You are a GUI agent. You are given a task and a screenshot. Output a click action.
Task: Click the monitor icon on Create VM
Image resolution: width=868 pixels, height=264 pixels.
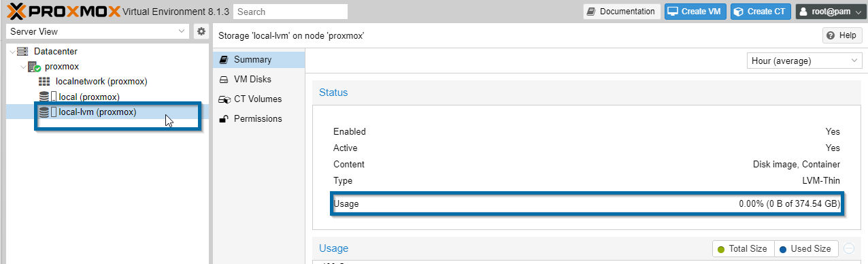[672, 12]
